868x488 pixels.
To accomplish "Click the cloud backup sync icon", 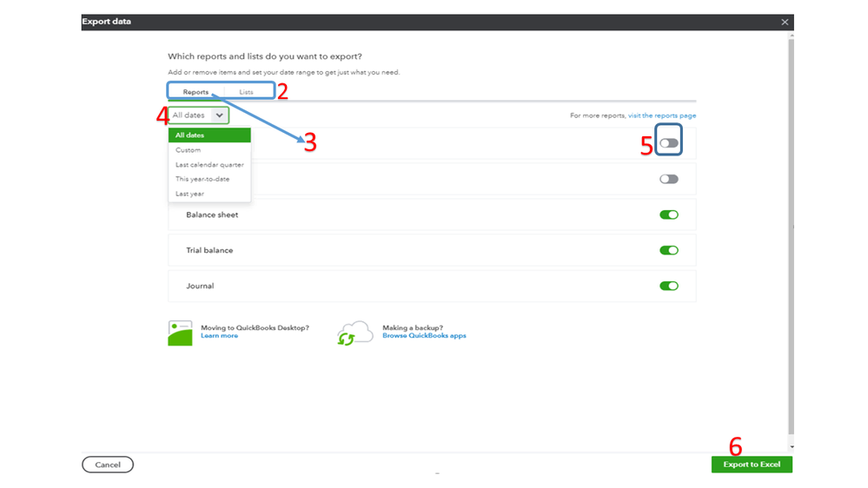I will 354,333.
